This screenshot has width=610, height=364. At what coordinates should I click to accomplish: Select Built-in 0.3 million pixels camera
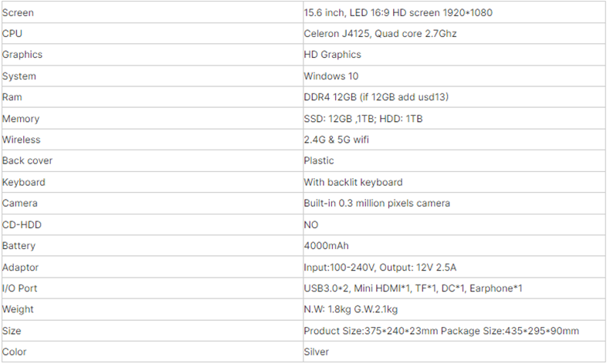pos(377,203)
